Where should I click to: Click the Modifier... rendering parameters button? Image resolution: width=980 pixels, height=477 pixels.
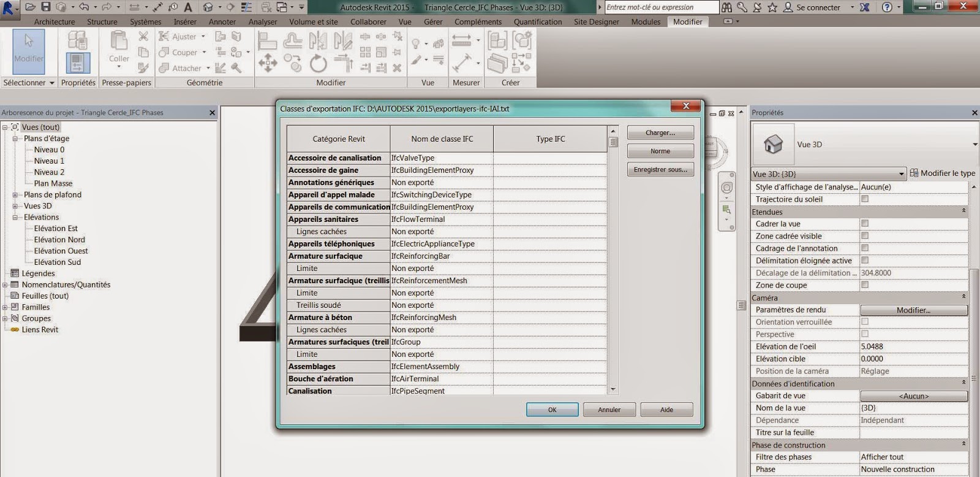click(x=914, y=310)
